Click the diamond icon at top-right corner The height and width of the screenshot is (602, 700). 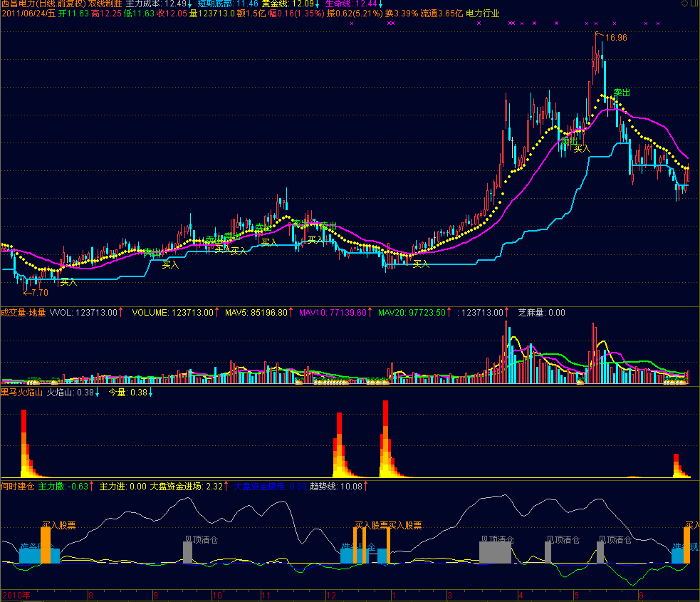pyautogui.click(x=684, y=3)
